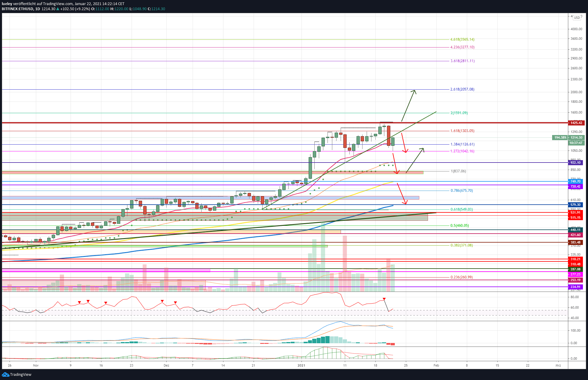This screenshot has width=588, height=380.
Task: Select Fibonacci level 1.384(1126.61) label
Action: pyautogui.click(x=462, y=144)
